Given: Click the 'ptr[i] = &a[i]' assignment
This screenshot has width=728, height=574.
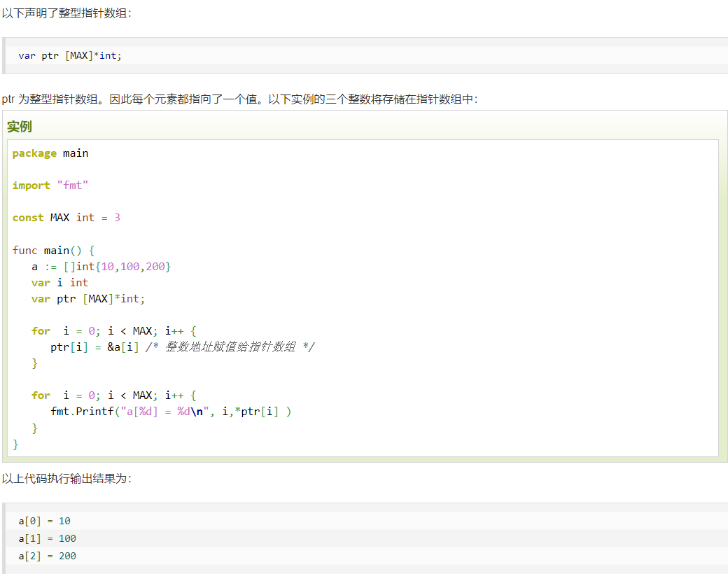Looking at the screenshot, I should click(x=94, y=347).
